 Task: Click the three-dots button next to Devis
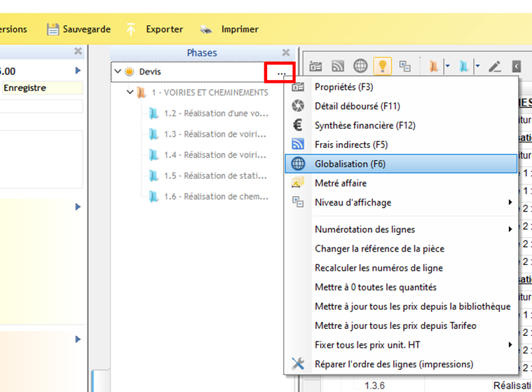(x=281, y=72)
